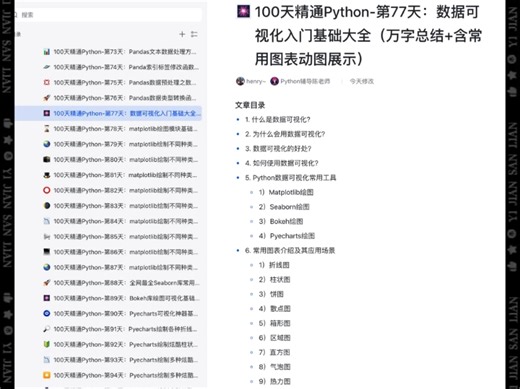Click the rocket icon of 第76天
Screen dimensions: 520x389
47,98
